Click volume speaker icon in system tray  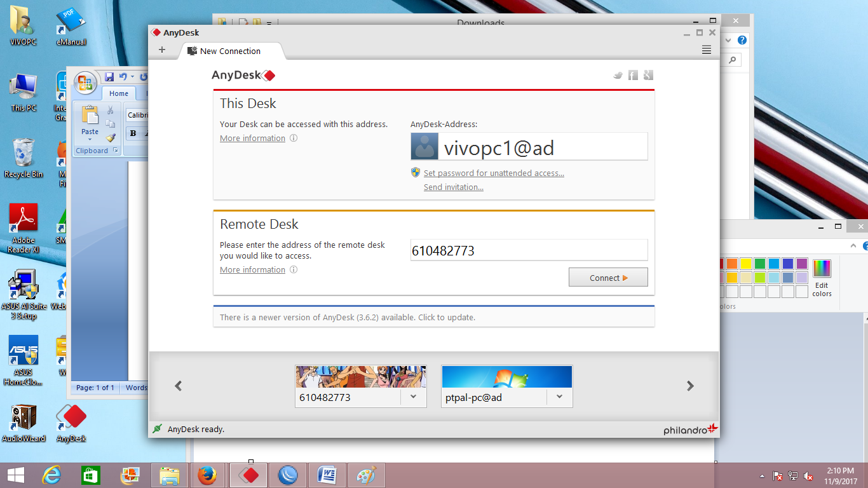(x=809, y=476)
